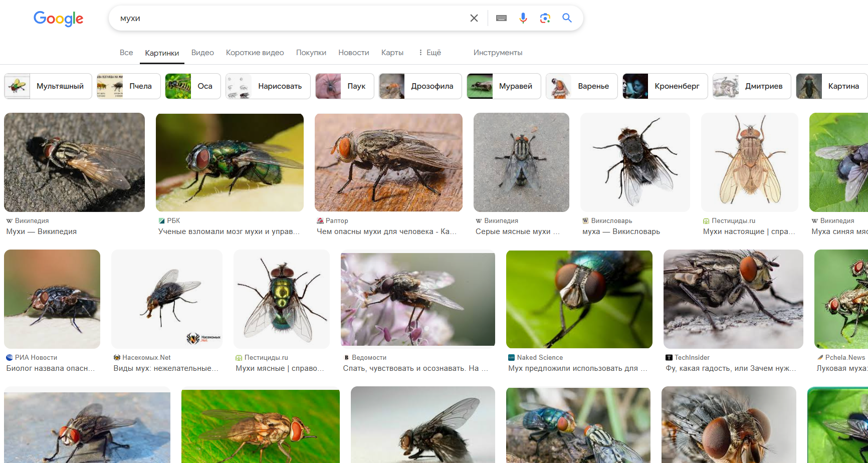Click the Раптор source favicon
This screenshot has height=463, width=868.
click(320, 220)
